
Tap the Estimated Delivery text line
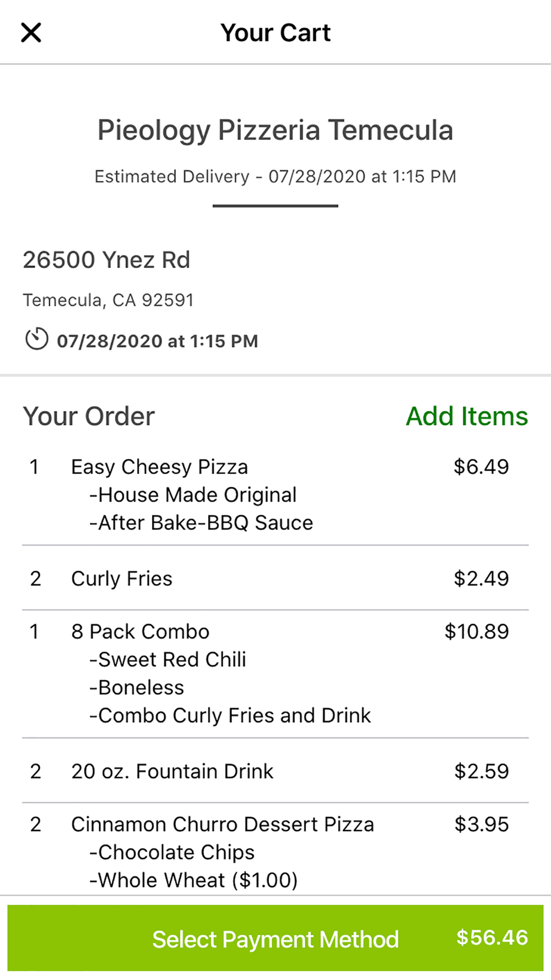[x=275, y=176]
